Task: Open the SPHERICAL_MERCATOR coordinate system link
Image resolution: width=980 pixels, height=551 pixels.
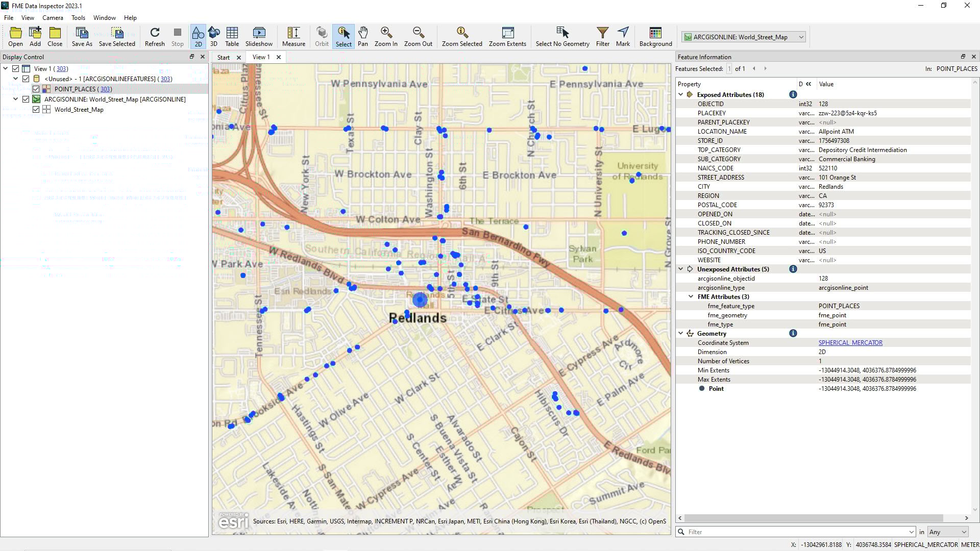Action: (850, 343)
